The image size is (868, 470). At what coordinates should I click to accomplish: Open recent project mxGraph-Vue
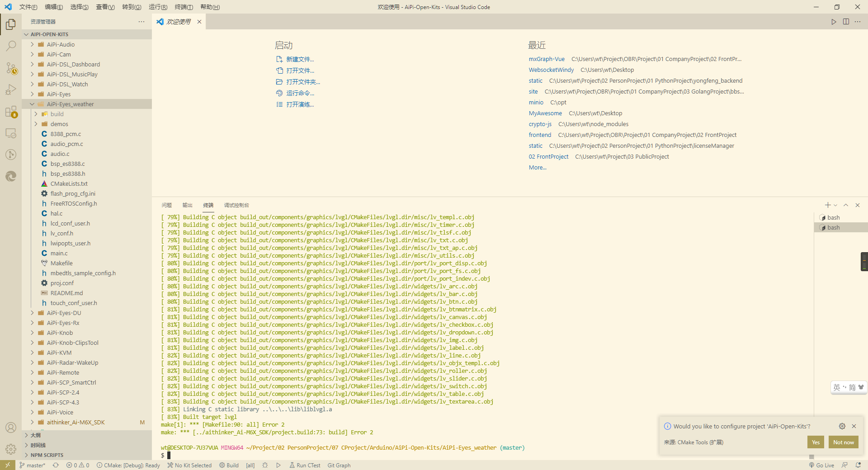coord(547,59)
